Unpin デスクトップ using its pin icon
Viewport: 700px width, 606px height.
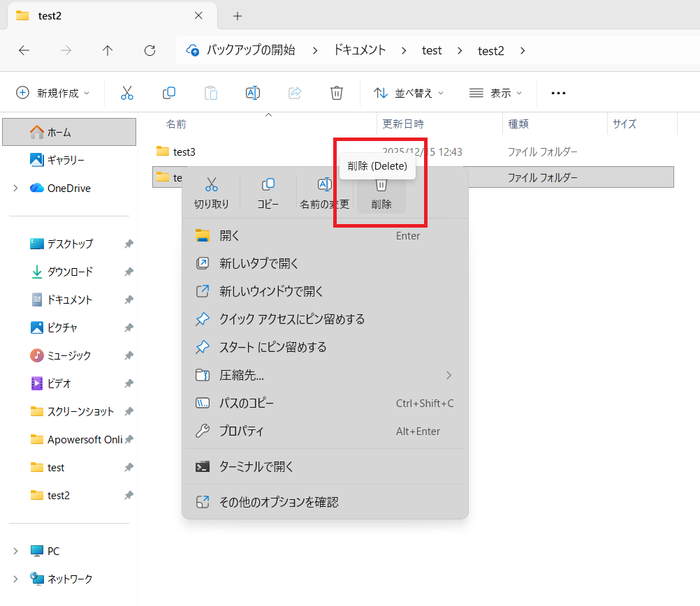click(x=129, y=244)
